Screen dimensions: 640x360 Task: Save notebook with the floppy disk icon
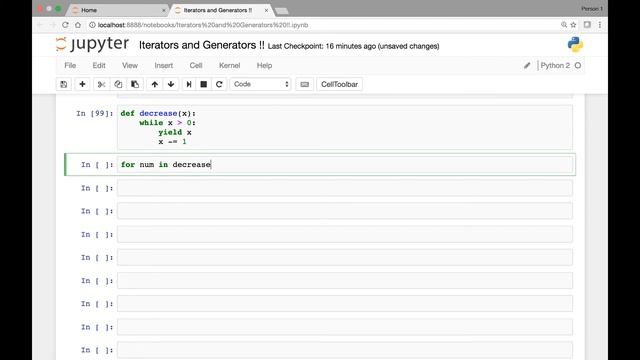(64, 84)
